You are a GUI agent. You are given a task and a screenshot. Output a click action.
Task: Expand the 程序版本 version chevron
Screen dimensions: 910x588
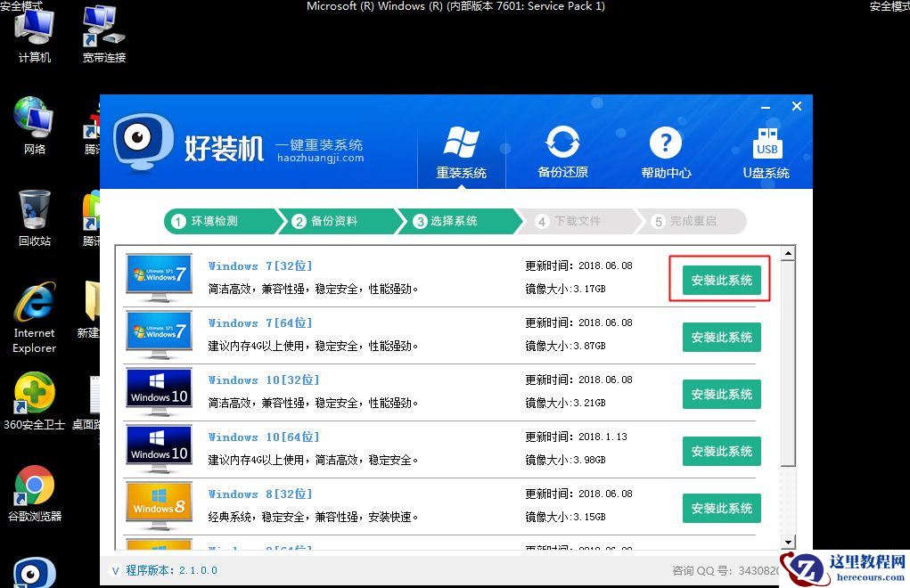click(x=117, y=571)
